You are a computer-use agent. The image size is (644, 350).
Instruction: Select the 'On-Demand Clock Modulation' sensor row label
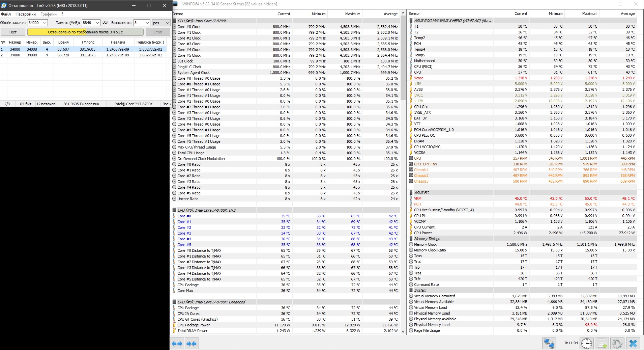tap(201, 159)
